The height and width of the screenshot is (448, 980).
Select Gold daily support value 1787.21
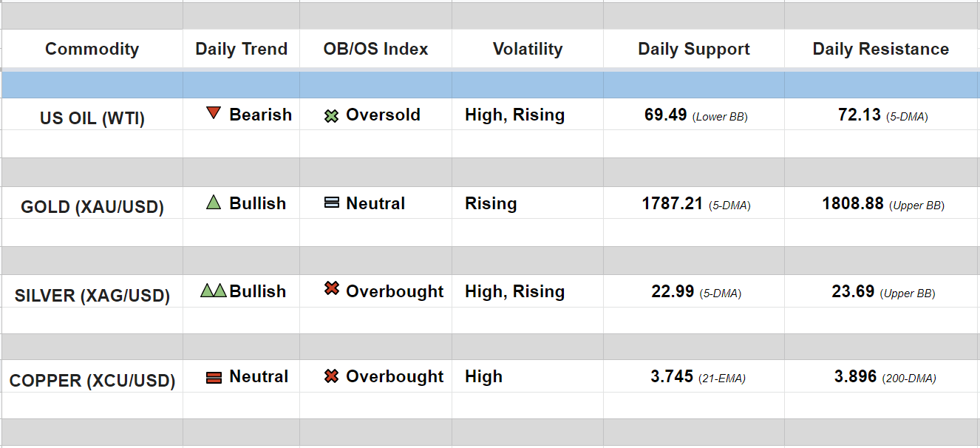pos(673,203)
